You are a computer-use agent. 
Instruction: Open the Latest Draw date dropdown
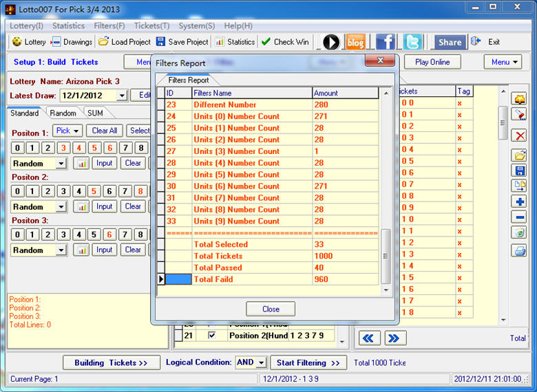[122, 96]
